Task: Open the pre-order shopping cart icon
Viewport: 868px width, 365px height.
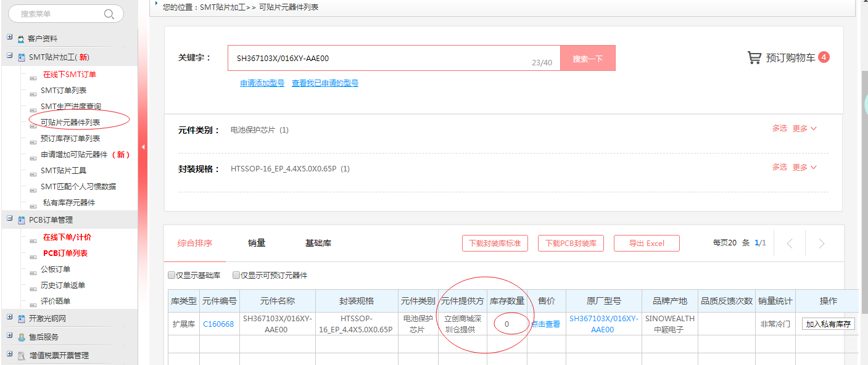Action: [754, 58]
